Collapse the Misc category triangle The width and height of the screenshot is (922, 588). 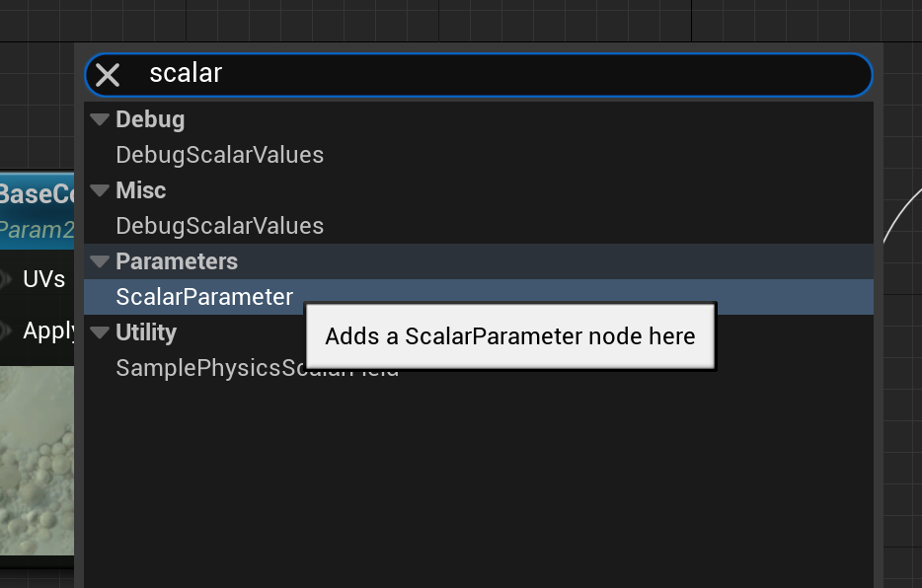pyautogui.click(x=99, y=190)
